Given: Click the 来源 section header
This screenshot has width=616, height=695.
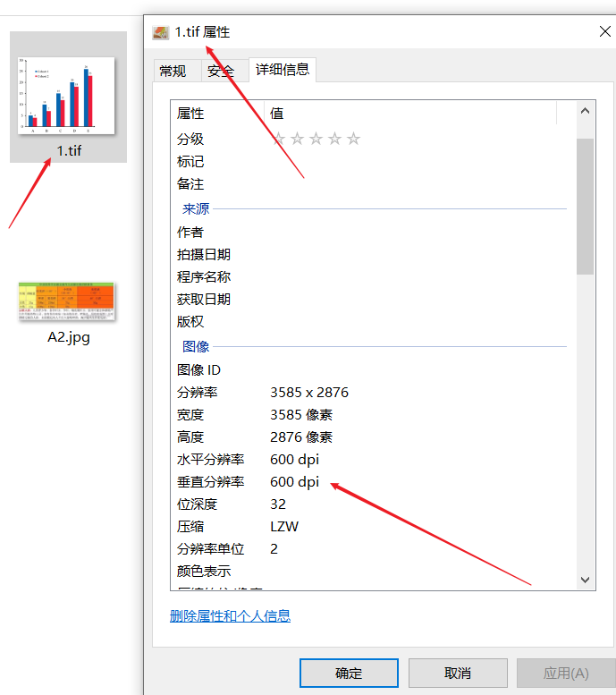Looking at the screenshot, I should tap(196, 208).
